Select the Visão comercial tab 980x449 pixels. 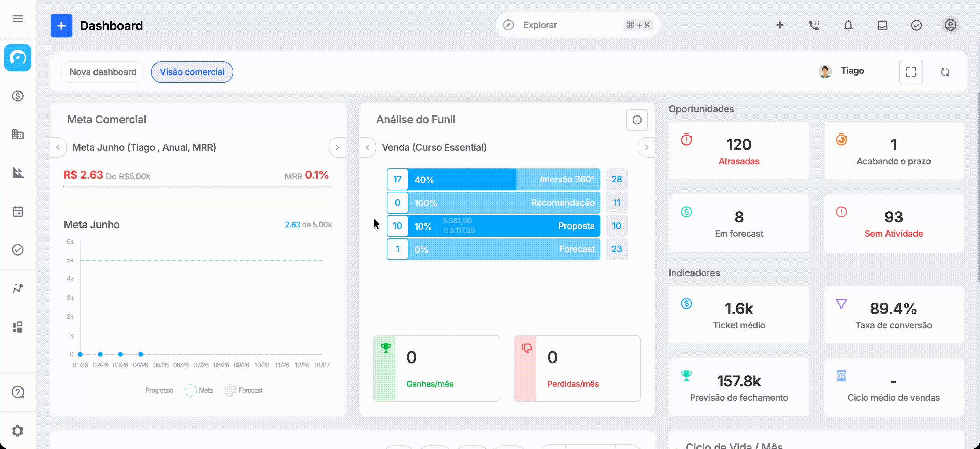coord(192,72)
